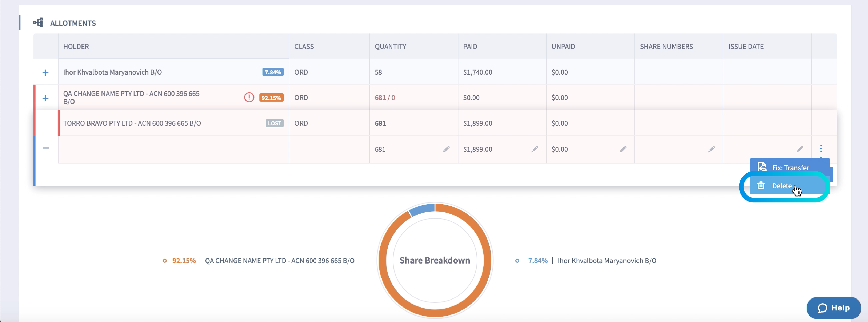The image size is (868, 322).
Task: Click the 7.84% percentage badge
Action: [x=273, y=72]
